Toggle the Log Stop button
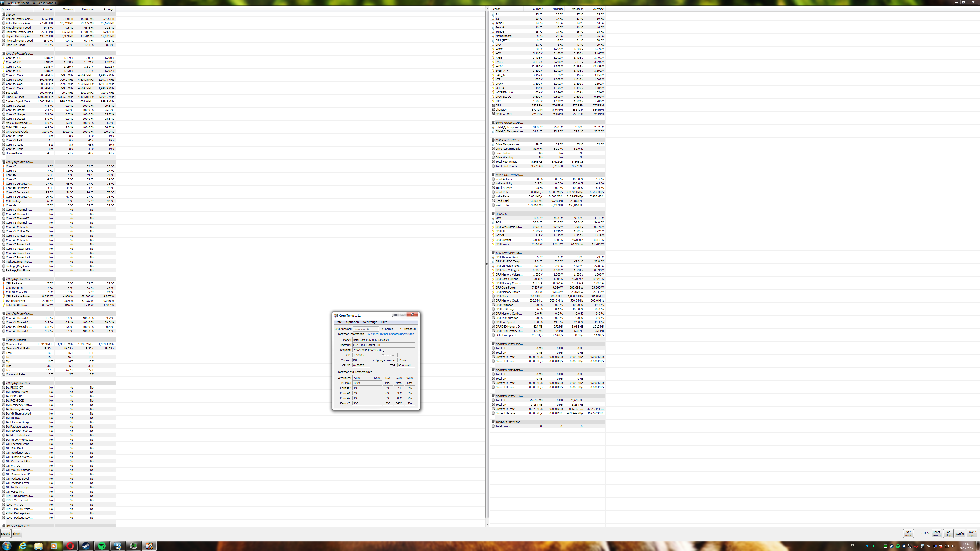 (948, 533)
